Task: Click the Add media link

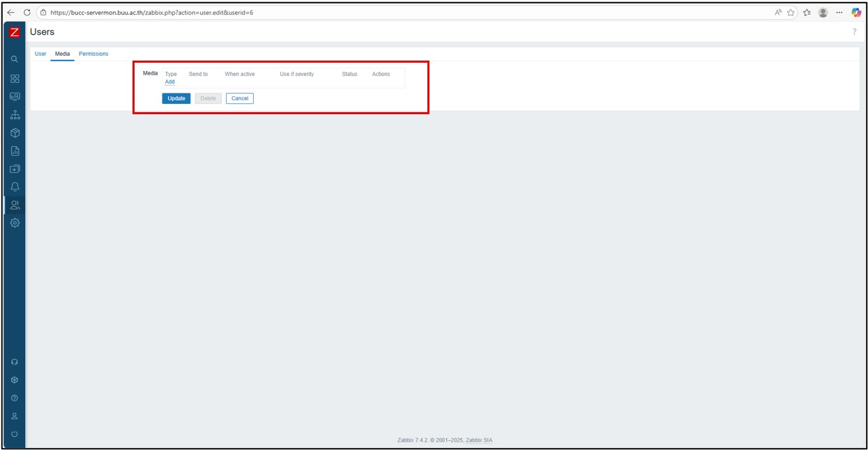Action: pos(169,82)
